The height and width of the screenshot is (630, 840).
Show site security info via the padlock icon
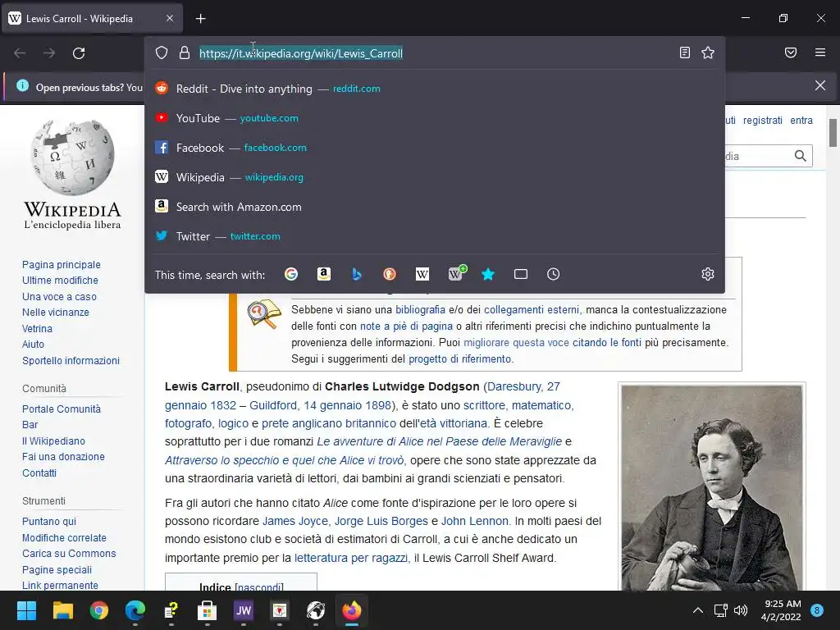pyautogui.click(x=185, y=52)
